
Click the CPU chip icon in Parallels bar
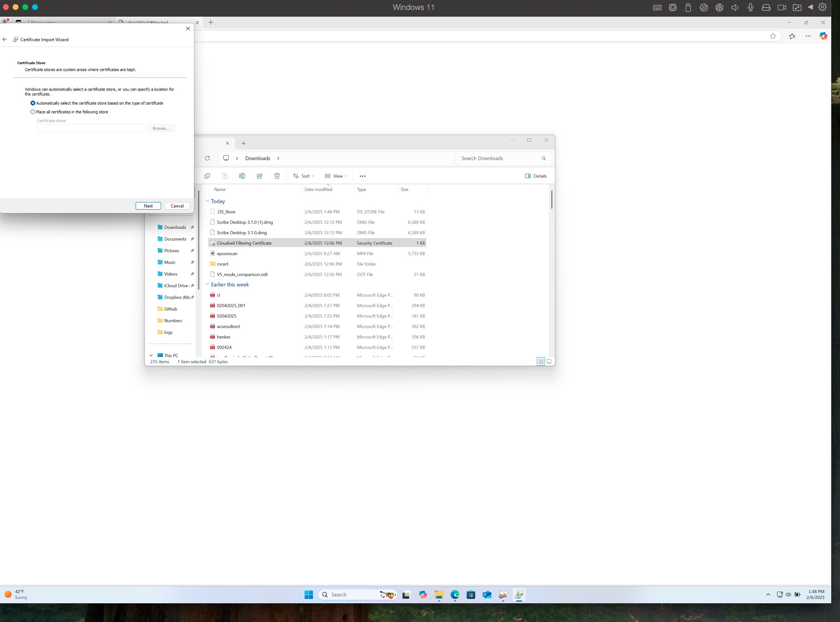click(x=673, y=8)
